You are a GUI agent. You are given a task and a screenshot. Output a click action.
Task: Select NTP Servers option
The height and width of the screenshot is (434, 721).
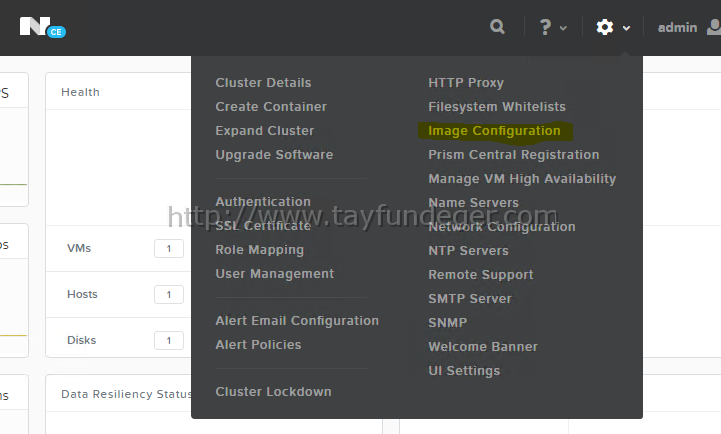[468, 251]
